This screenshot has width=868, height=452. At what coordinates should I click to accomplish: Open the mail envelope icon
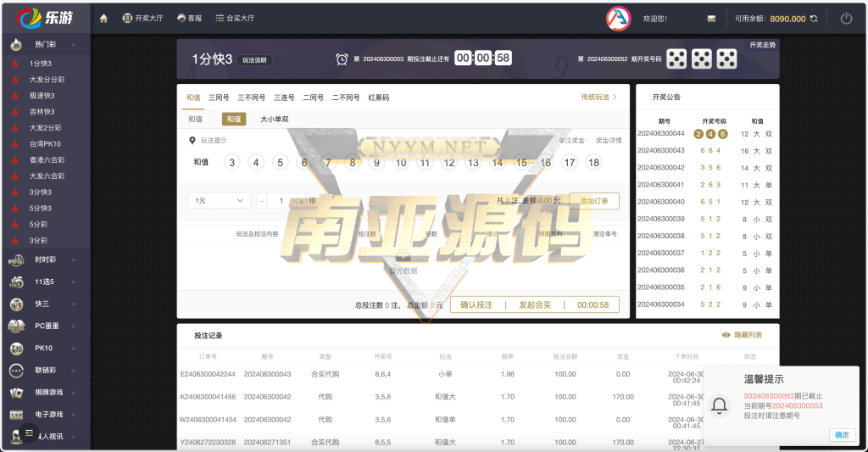click(711, 18)
